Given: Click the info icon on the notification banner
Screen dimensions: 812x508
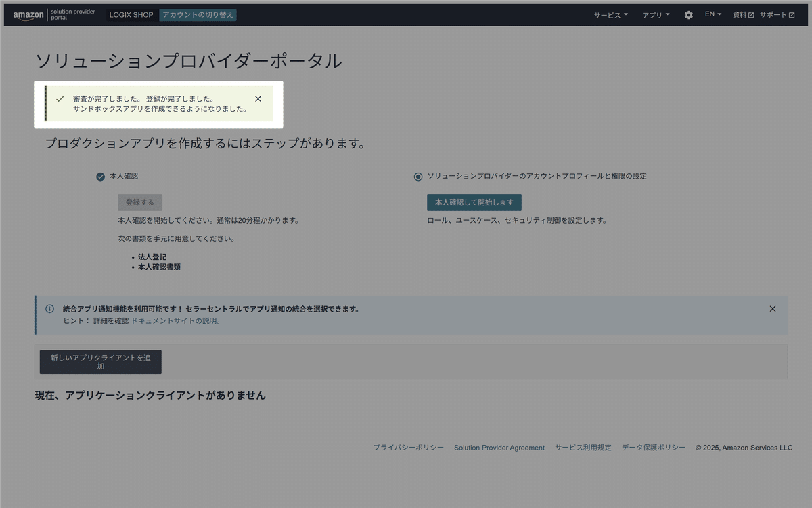Looking at the screenshot, I should (49, 308).
